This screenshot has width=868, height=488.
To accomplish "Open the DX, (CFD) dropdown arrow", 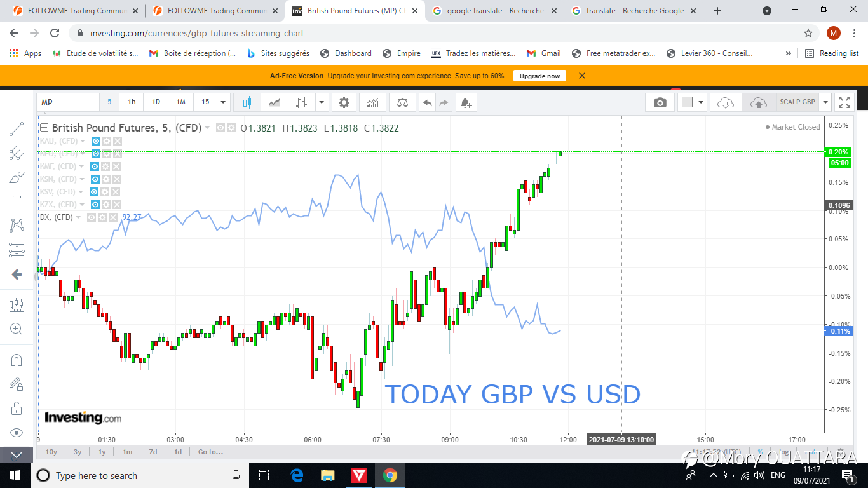I will click(x=79, y=217).
